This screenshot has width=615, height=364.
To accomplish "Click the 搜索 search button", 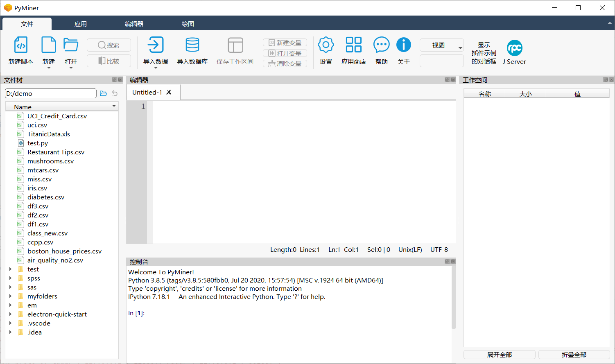I will coord(109,45).
